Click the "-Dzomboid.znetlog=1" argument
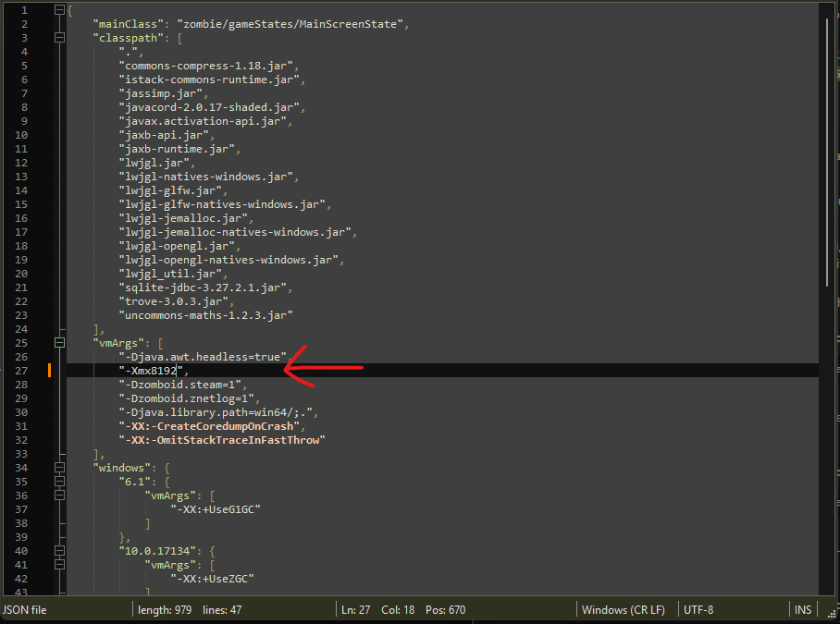840x624 pixels. (187, 398)
